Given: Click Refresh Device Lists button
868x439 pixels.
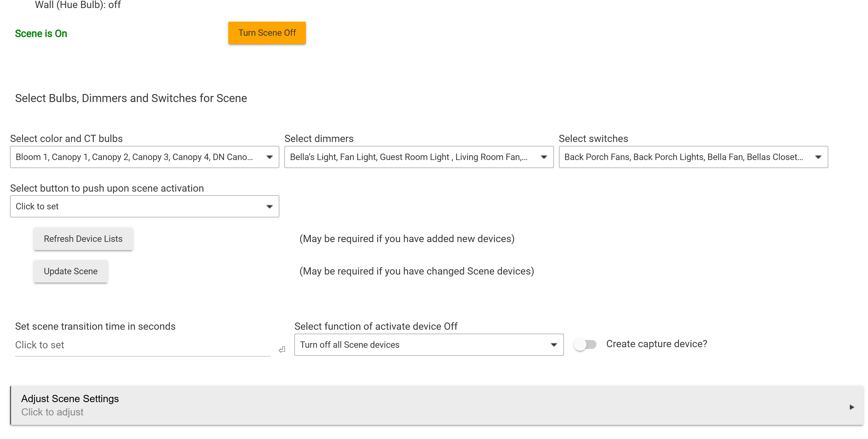Looking at the screenshot, I should (83, 239).
